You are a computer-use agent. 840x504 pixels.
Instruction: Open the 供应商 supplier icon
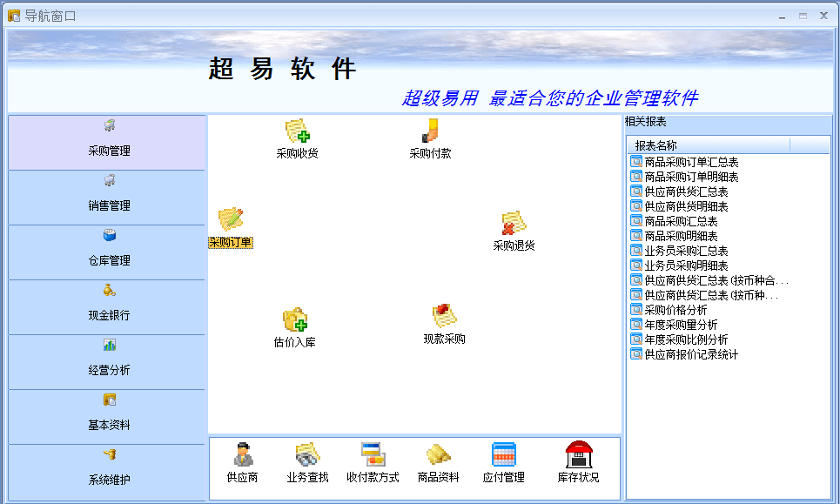pyautogui.click(x=242, y=456)
